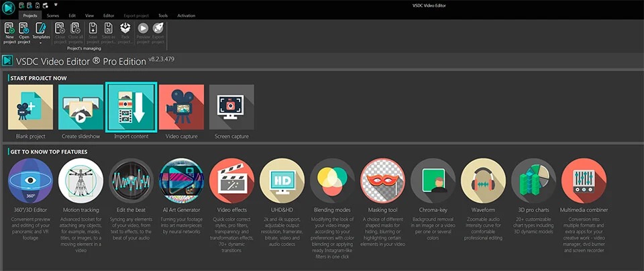
Task: Open the Blending modes circles icon
Action: [332, 180]
